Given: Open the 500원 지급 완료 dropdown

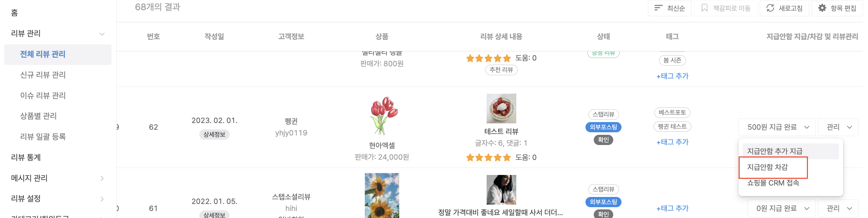Looking at the screenshot, I should click(777, 127).
